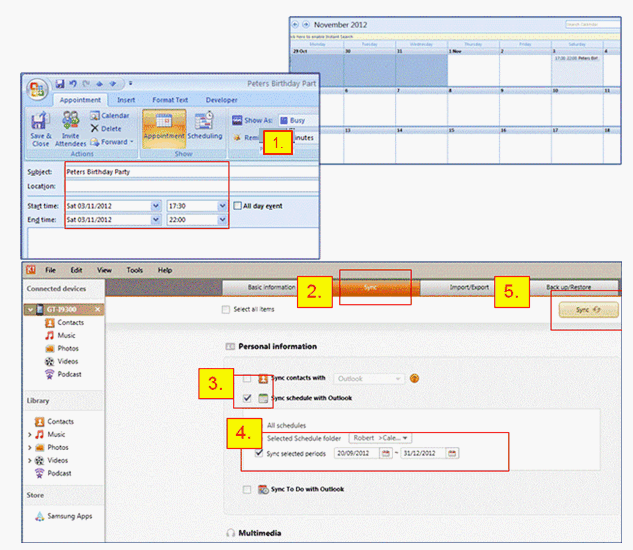Switch to the Sync tab in Kies
This screenshot has width=633, height=550.
[x=370, y=287]
